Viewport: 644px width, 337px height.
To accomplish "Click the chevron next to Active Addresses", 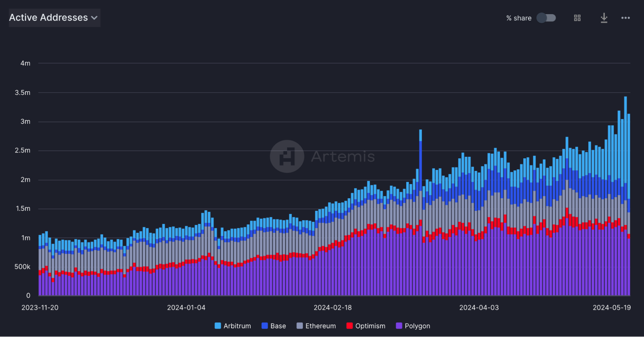I will pyautogui.click(x=94, y=18).
